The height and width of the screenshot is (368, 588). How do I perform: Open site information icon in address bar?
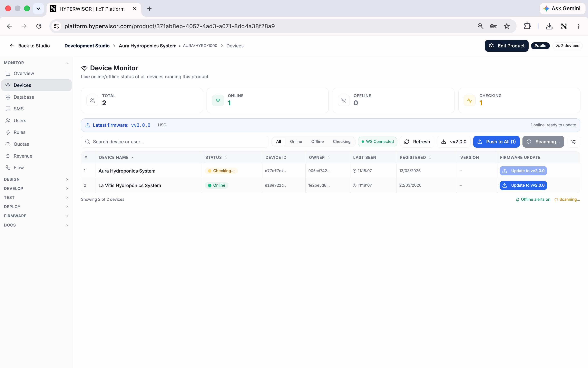pos(57,26)
